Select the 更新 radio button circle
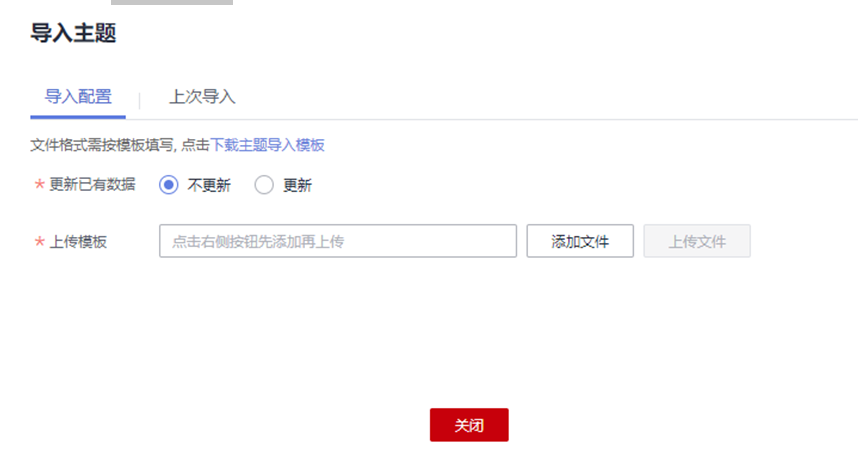This screenshot has width=858, height=473. tap(264, 185)
